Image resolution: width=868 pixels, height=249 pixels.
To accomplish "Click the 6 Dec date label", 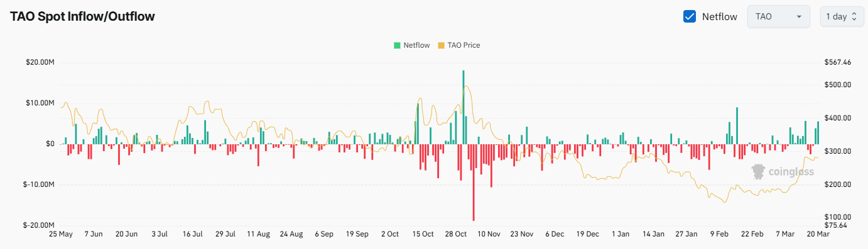I will pos(555,234).
